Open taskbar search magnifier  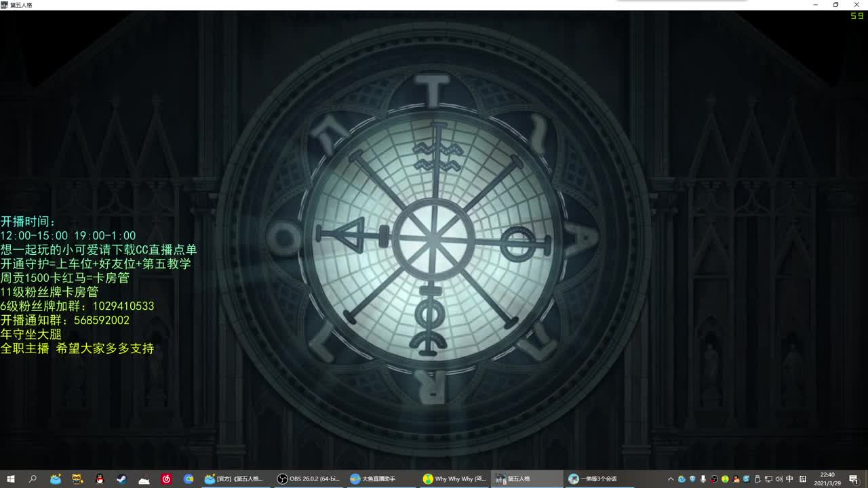tap(33, 479)
